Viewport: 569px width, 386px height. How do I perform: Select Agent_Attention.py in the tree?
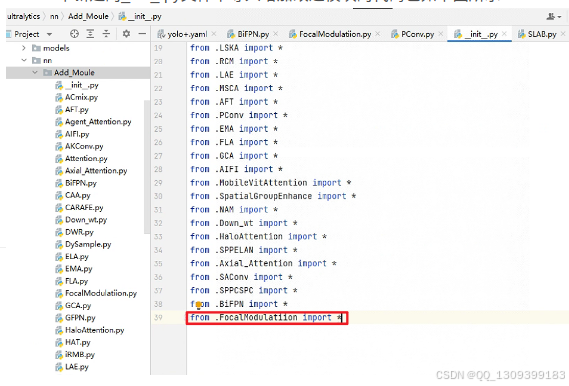tap(93, 122)
